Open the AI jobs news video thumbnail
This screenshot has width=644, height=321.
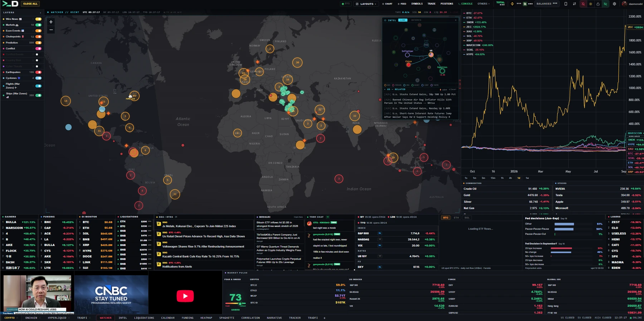click(37, 294)
